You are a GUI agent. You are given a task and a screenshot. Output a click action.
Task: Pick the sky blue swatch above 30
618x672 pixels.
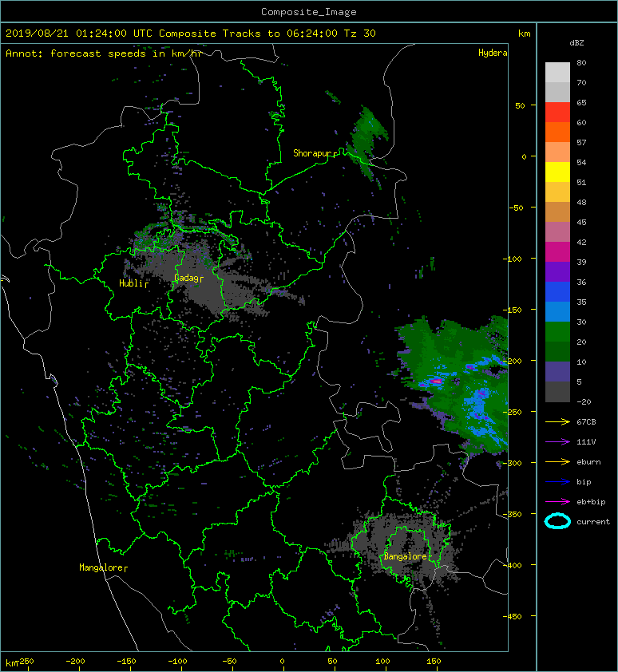557,311
